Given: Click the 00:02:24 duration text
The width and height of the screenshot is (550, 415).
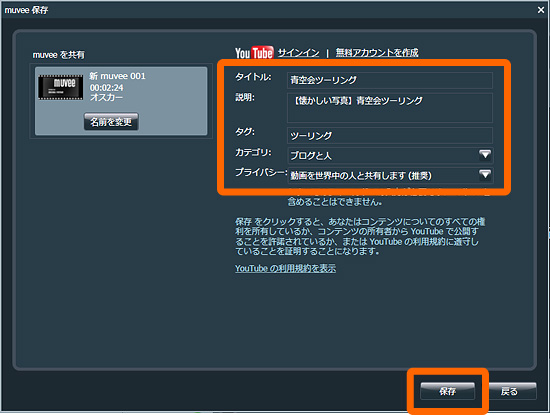Looking at the screenshot, I should 107,87.
